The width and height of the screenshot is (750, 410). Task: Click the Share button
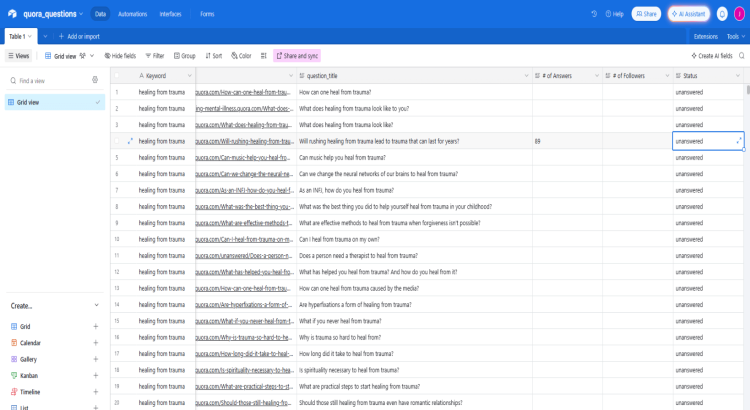click(x=646, y=14)
